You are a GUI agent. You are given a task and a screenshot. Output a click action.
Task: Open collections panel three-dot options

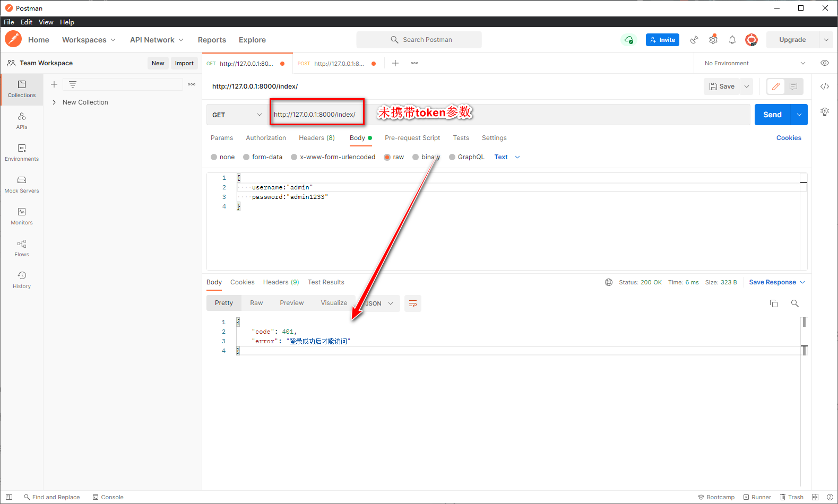coord(192,84)
